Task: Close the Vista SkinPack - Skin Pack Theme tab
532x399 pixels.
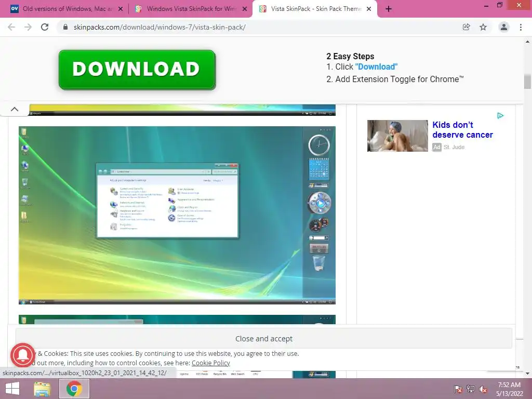Action: pyautogui.click(x=369, y=9)
